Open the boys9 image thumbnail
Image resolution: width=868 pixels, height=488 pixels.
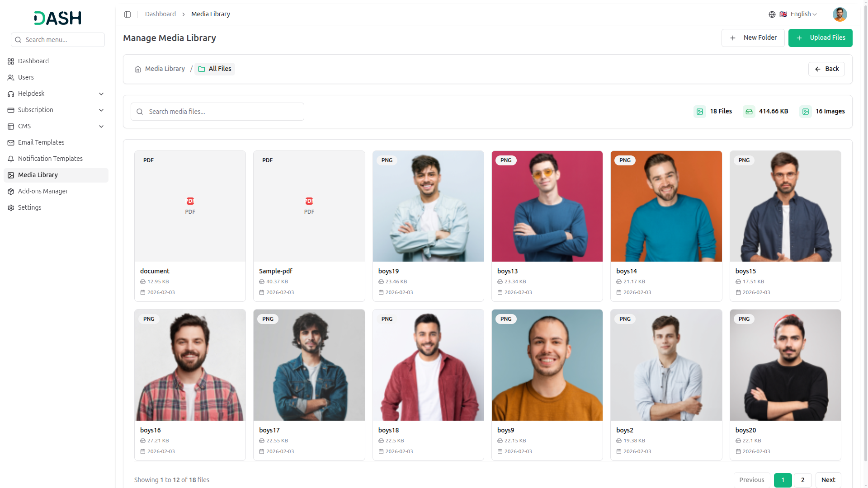coord(547,365)
